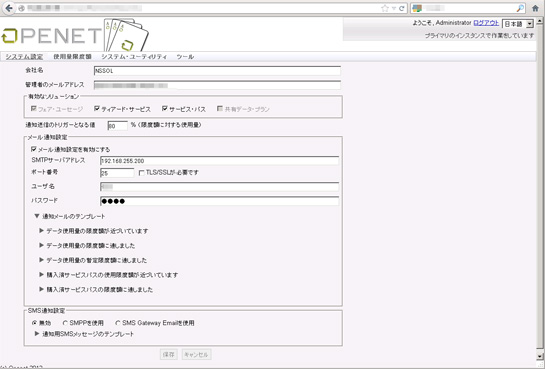
Task: Expand 通知用SMSメッセージのテンプレート section
Action: 37,334
